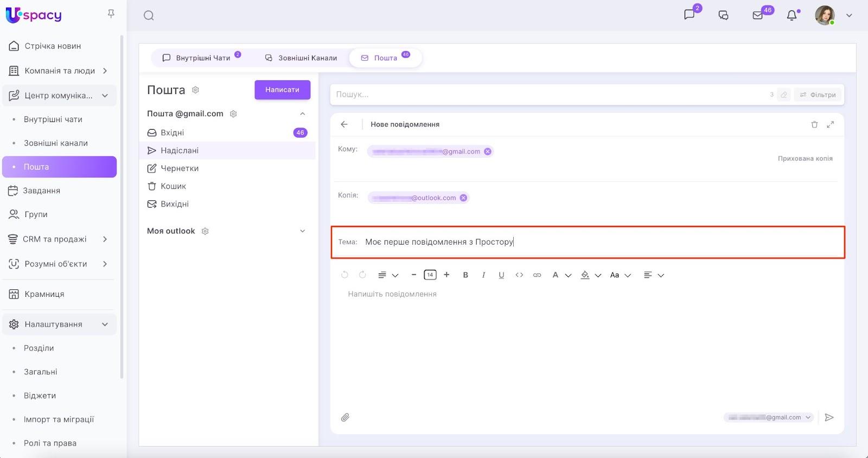Open the notifications bell icon

[792, 15]
